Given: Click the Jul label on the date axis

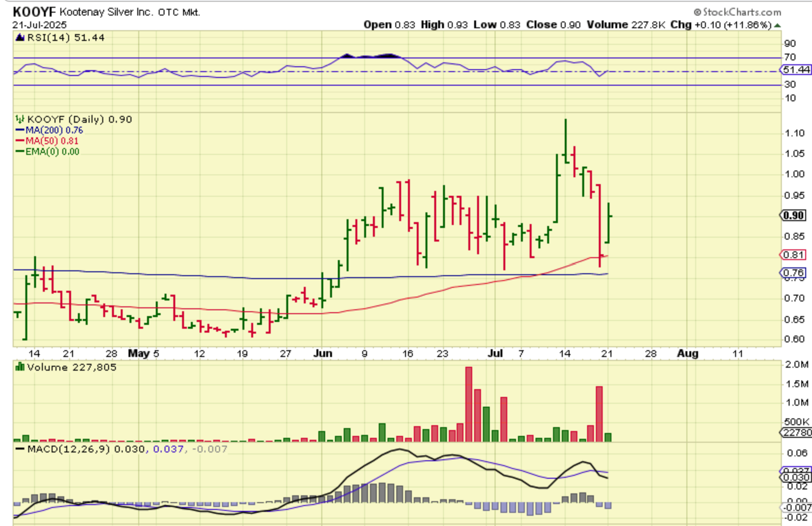Looking at the screenshot, I should point(495,354).
